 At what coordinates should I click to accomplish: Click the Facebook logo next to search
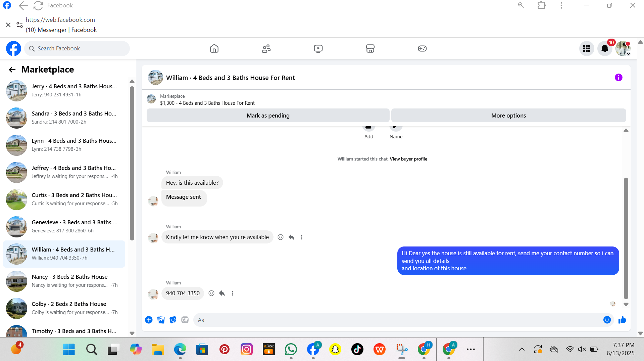coord(13,49)
